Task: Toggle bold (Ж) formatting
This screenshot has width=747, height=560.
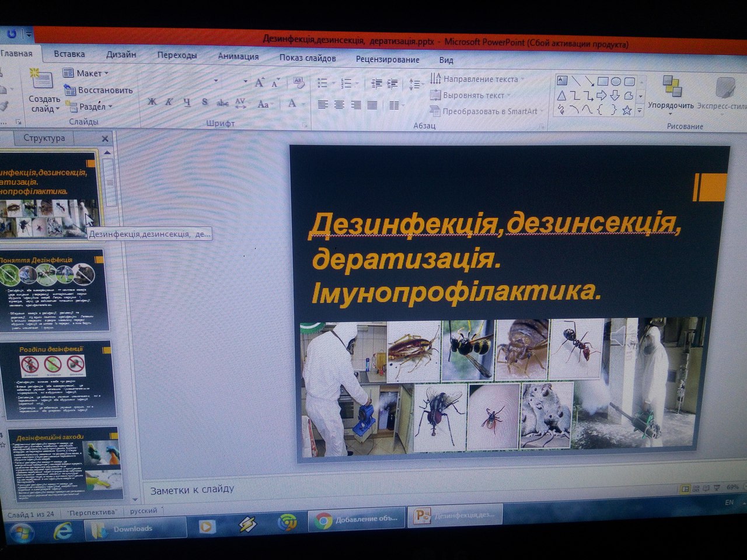Action: pos(152,102)
